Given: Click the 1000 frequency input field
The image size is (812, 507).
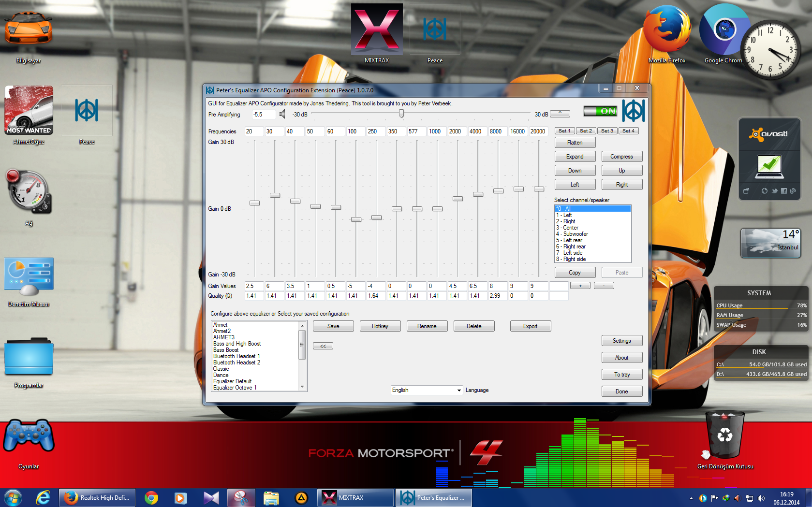Looking at the screenshot, I should click(x=437, y=131).
